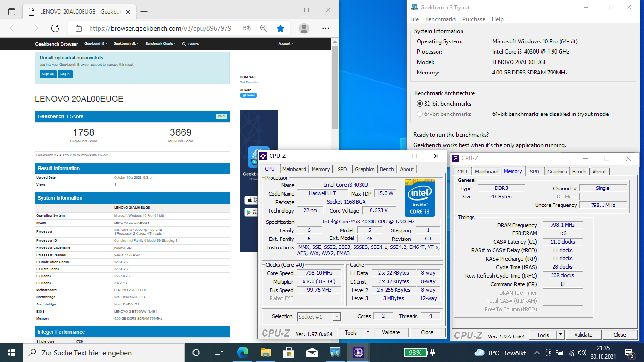The height and width of the screenshot is (362, 644).
Task: Switch to Mainboard tab in right CPU-Z window
Action: 487,172
